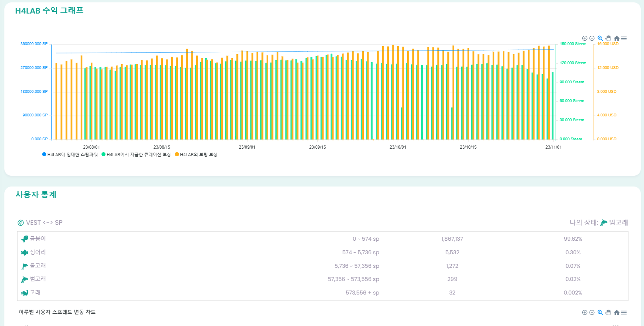Toggle the orange 'H4LAB의 보팅 보상' legend series
Screen dimensions: 644x326
click(x=196, y=155)
